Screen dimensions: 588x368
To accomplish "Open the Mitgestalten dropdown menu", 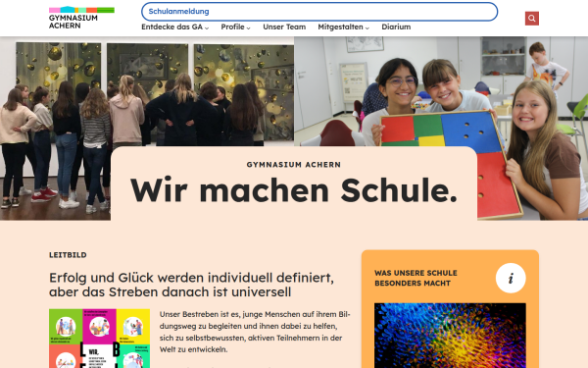I will coord(344,27).
